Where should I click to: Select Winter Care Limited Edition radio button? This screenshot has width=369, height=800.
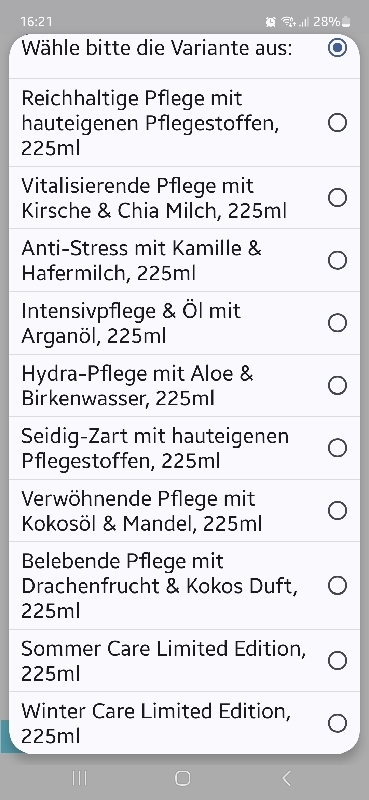tap(337, 723)
